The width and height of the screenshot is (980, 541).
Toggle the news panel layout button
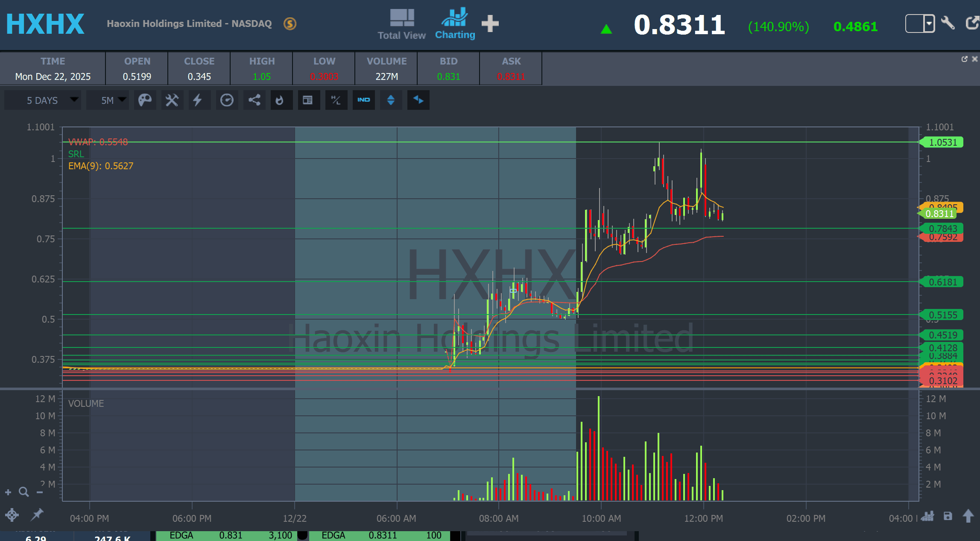307,100
